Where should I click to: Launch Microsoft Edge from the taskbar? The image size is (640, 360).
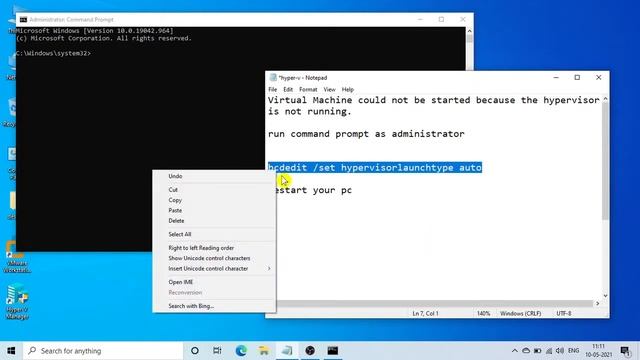coord(241,351)
